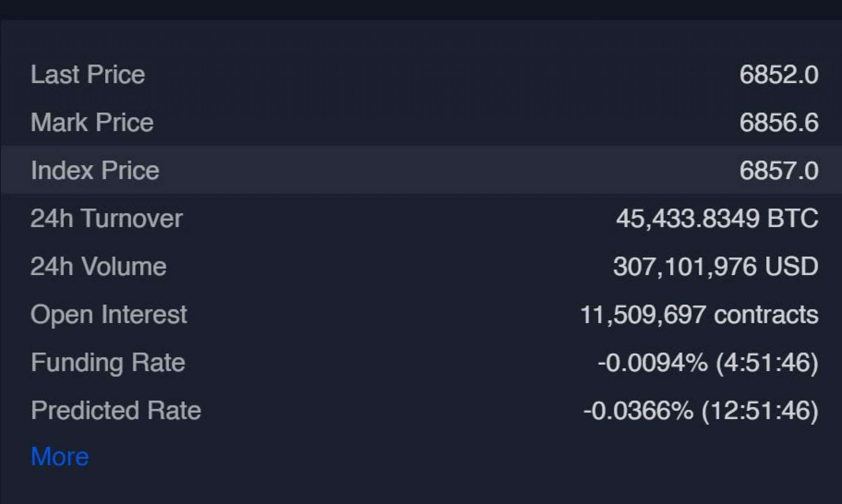
Task: Select the 45,433.8349 BTC turnover value
Action: (717, 218)
